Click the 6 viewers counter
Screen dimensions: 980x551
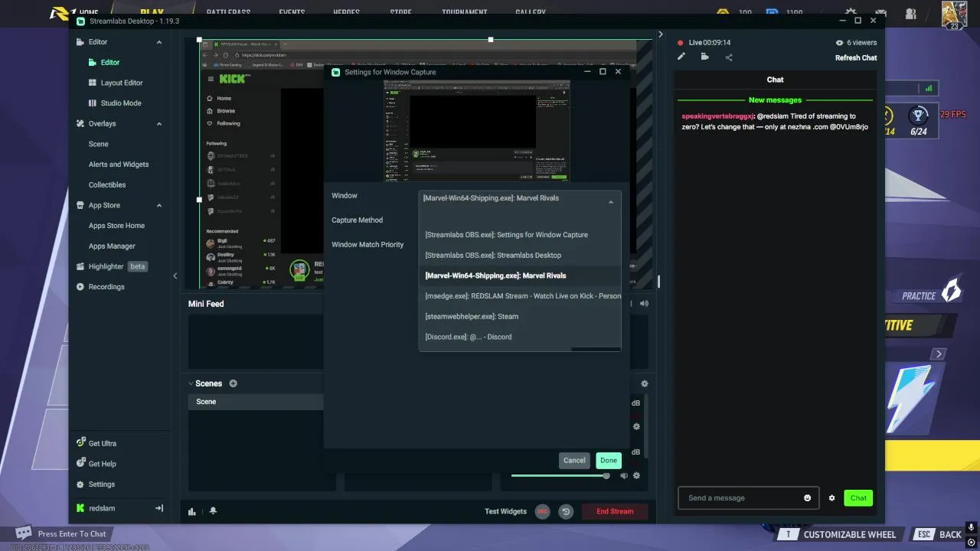[x=856, y=43]
